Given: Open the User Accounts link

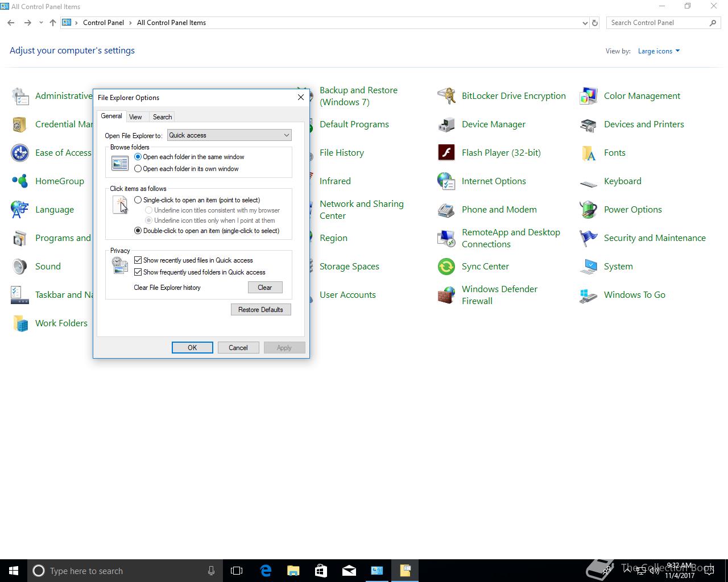Looking at the screenshot, I should click(348, 295).
